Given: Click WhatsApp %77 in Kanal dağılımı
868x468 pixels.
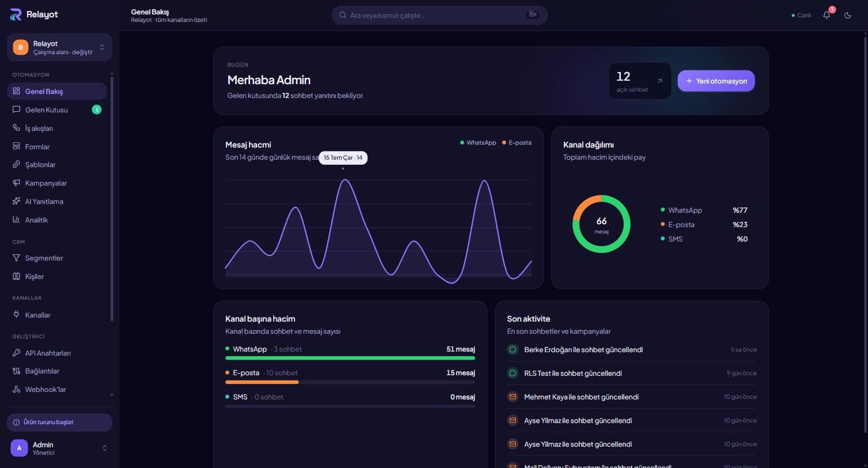Looking at the screenshot, I should [704, 210].
